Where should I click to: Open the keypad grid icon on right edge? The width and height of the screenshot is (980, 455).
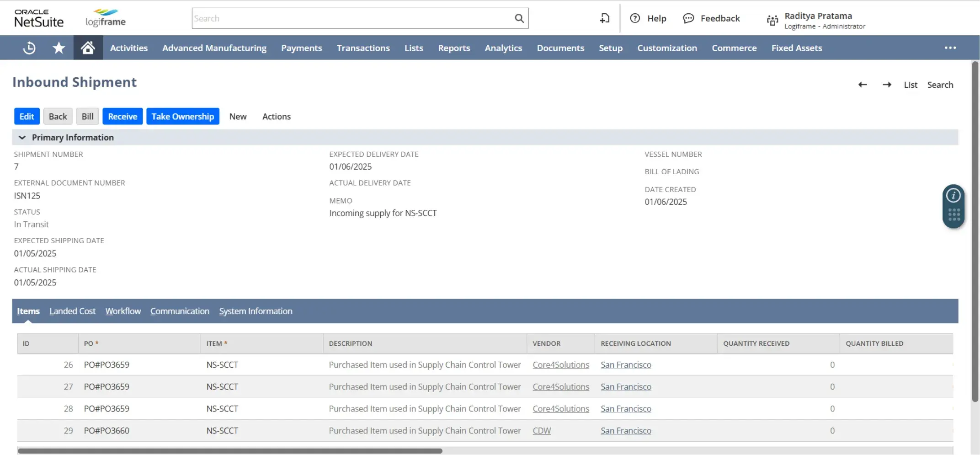pyautogui.click(x=953, y=213)
